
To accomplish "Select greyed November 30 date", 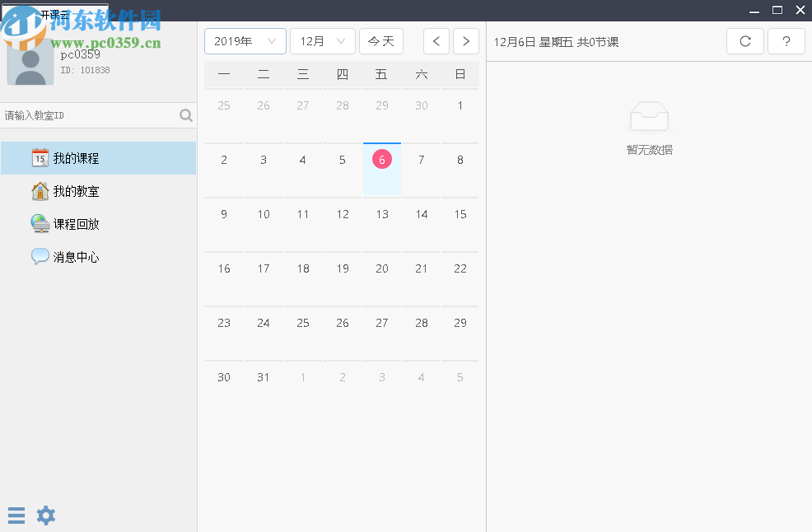I will pos(421,116).
